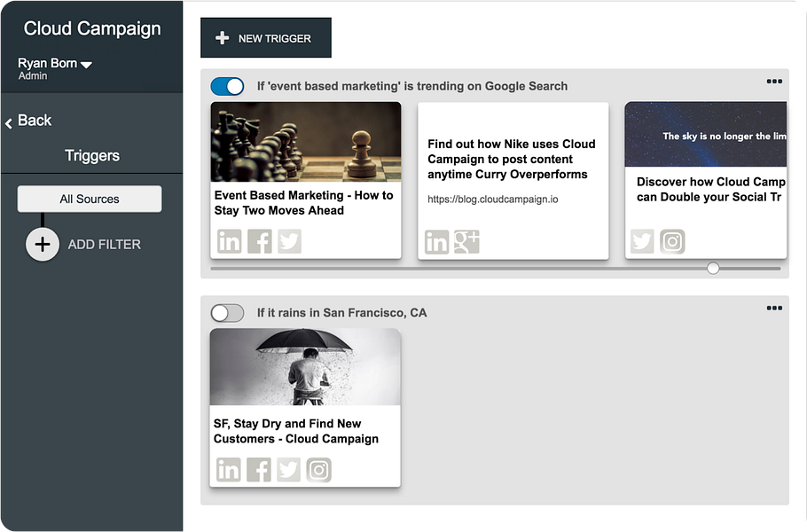Click the horizontal card scroll slider handle
This screenshot has height=532, width=807.
(x=713, y=268)
